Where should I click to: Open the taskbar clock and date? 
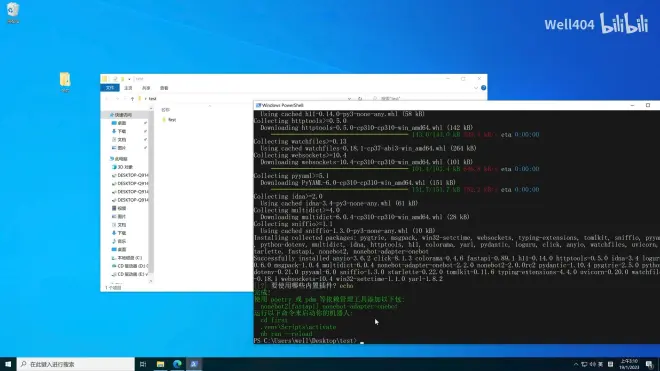629,364
